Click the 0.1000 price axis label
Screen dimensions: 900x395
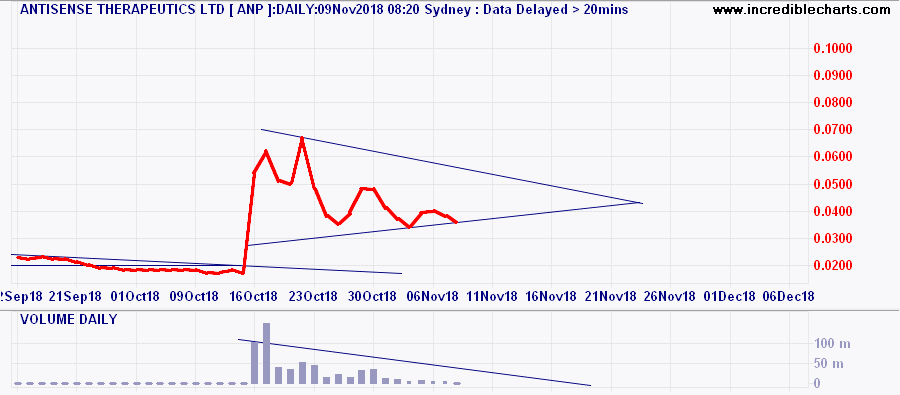tap(832, 48)
